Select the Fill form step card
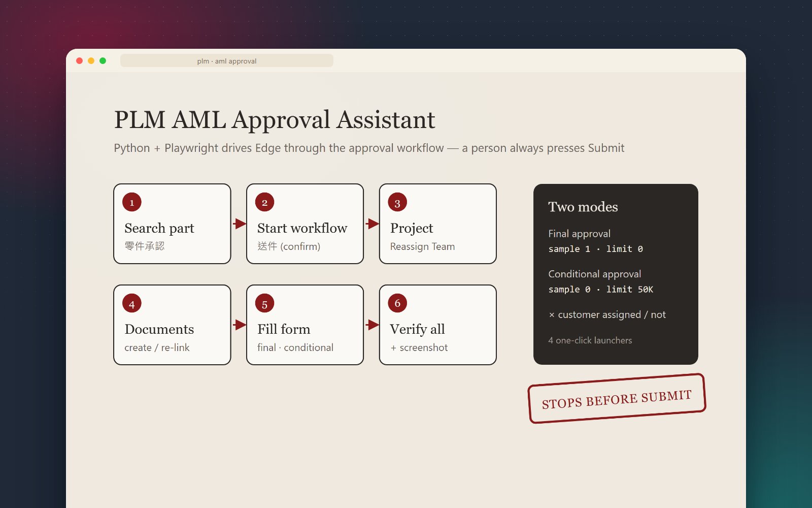The height and width of the screenshot is (508, 812). click(305, 325)
